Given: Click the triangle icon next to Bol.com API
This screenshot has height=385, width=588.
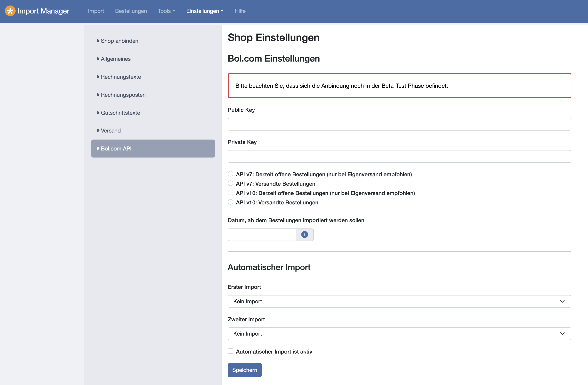Looking at the screenshot, I should 98,148.
